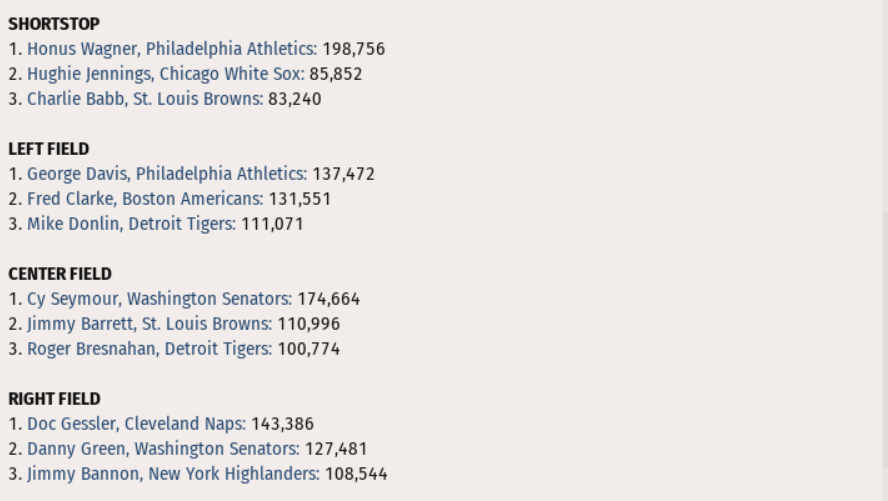Screen dimensions: 888x501
Task: Click Mike Donlin, Detroit Tigers link
Action: pyautogui.click(x=131, y=224)
